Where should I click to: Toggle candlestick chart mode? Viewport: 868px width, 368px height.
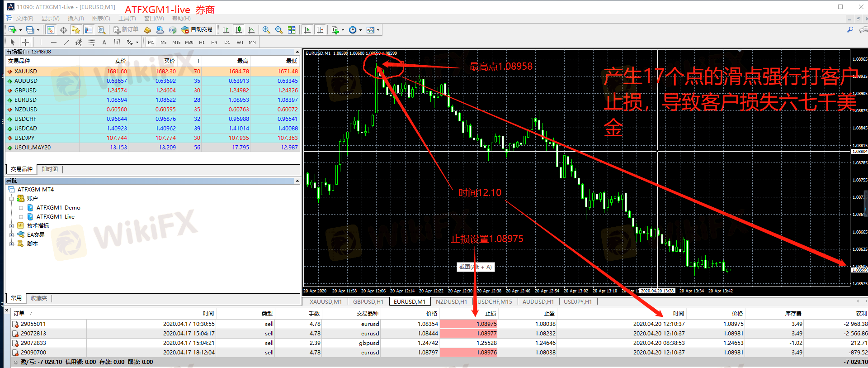click(x=239, y=30)
